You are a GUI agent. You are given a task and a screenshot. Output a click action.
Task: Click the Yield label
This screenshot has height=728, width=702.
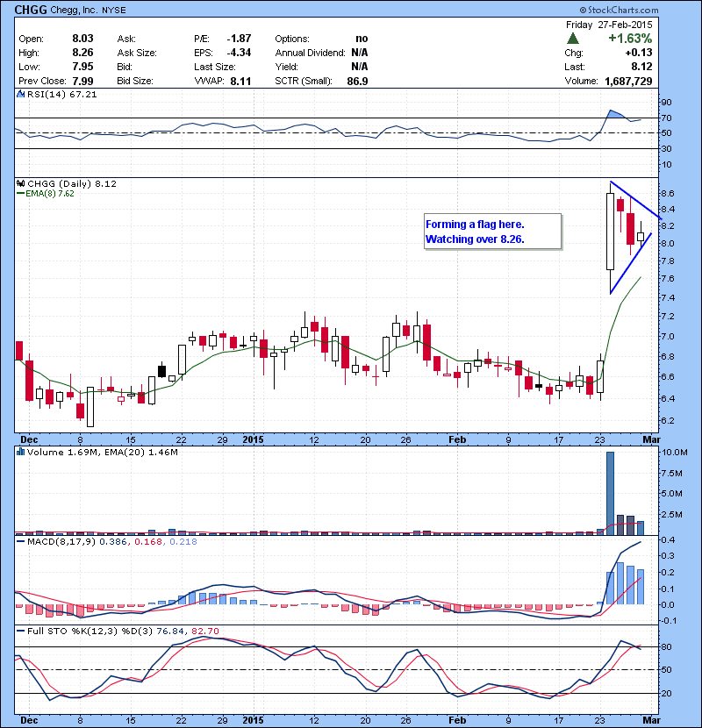[x=286, y=67]
